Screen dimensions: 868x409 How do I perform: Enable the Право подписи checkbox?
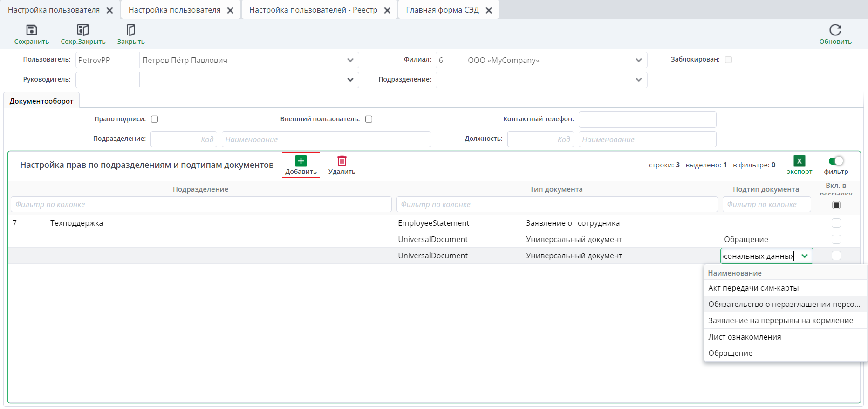[155, 119]
